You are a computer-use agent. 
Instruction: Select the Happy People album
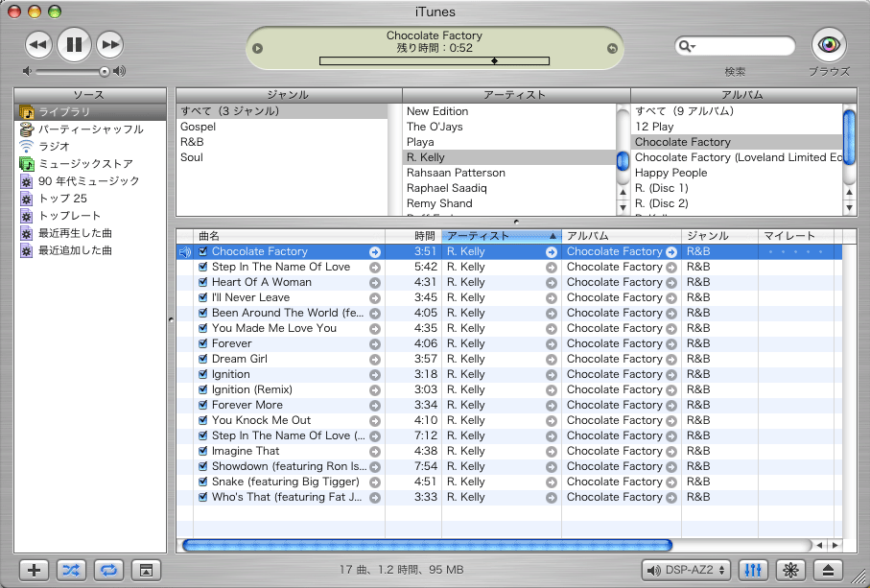(737, 173)
